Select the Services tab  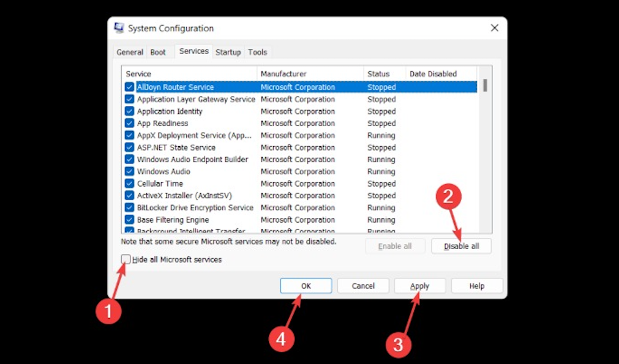tap(194, 51)
